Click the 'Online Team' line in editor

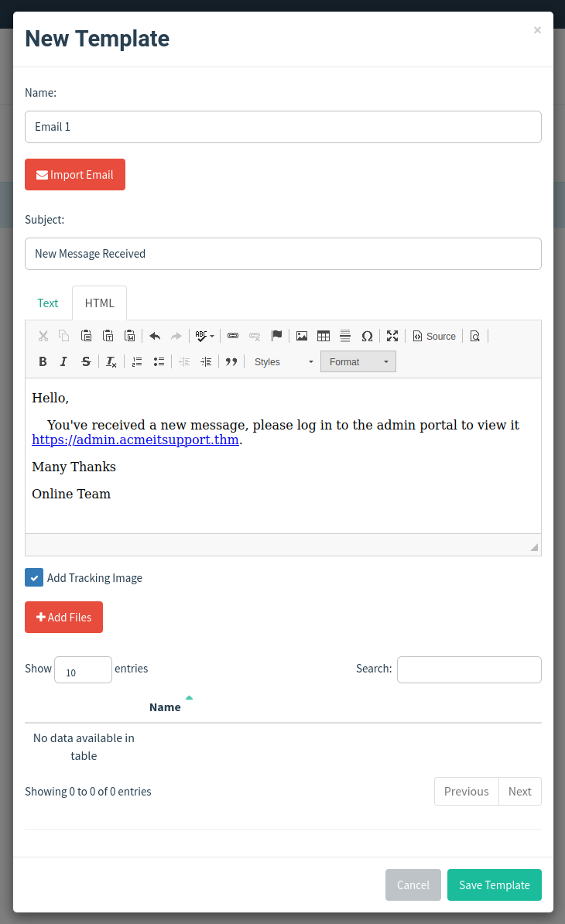[71, 494]
